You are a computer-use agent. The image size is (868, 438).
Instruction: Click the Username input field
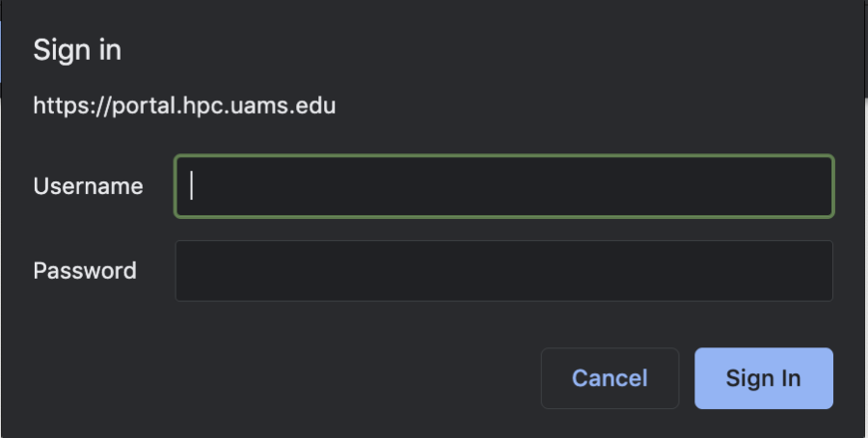pyautogui.click(x=503, y=186)
